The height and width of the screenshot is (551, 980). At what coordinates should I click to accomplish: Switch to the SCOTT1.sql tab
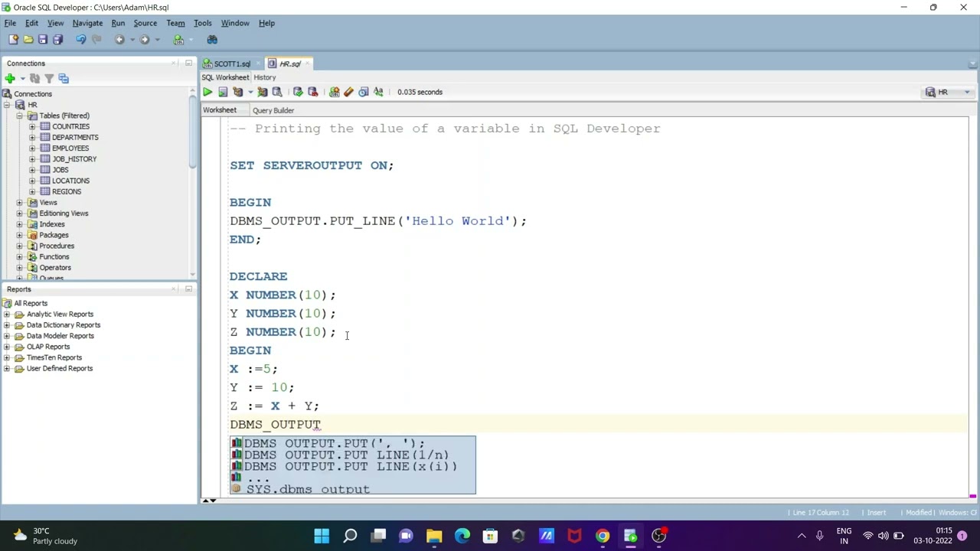231,64
